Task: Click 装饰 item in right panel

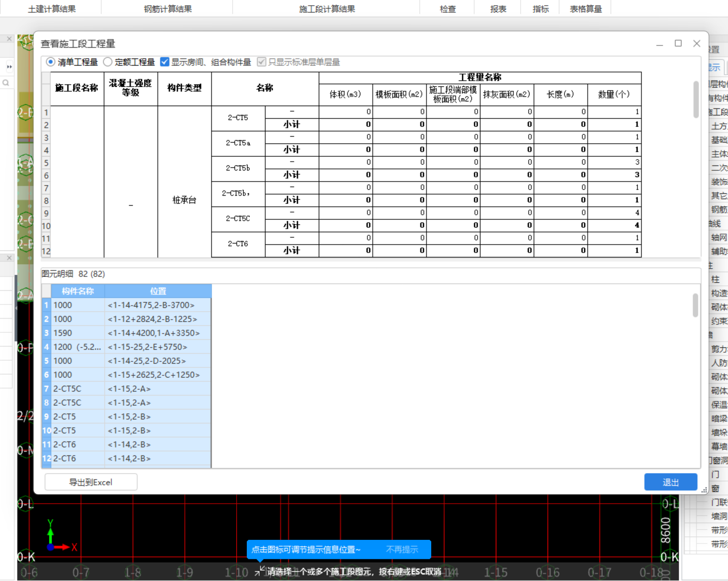Action: [719, 182]
